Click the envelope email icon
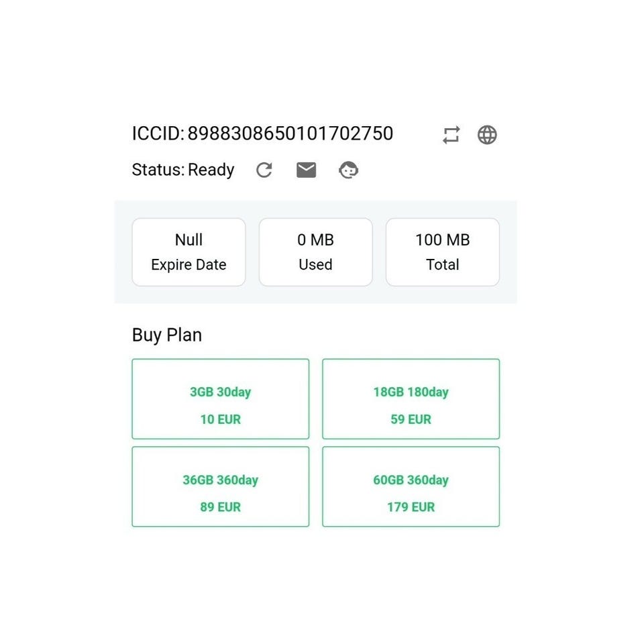The width and height of the screenshot is (644, 644). (307, 170)
